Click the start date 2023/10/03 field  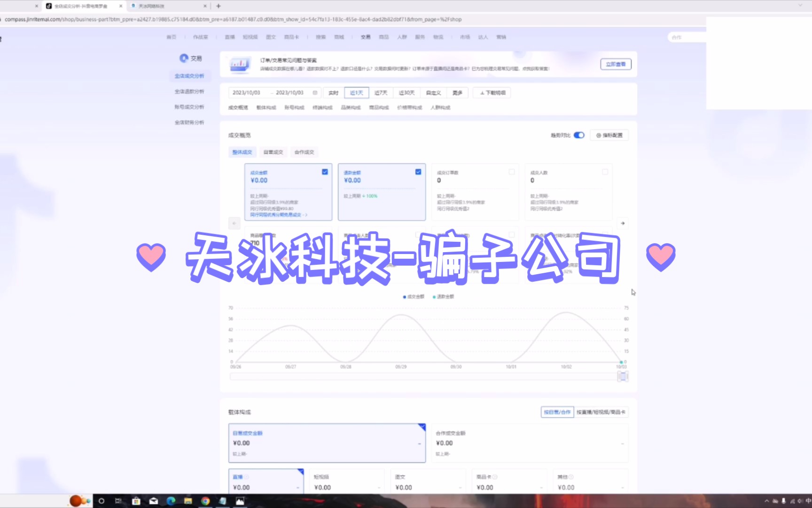pos(246,93)
